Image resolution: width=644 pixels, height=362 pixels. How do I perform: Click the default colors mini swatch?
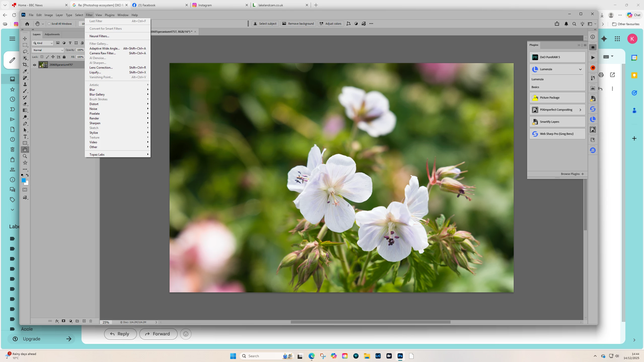[x=22, y=175]
